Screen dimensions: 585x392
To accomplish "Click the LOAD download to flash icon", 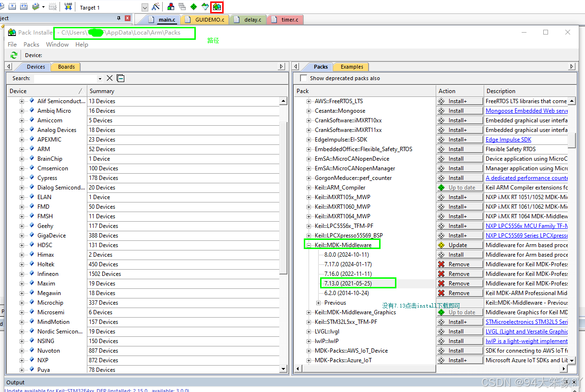I will (x=68, y=7).
